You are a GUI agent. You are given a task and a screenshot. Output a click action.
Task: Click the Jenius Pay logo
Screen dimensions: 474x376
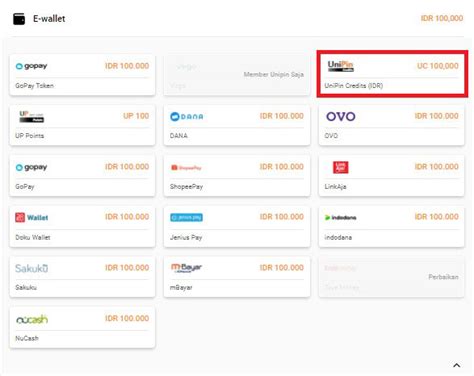[186, 218]
